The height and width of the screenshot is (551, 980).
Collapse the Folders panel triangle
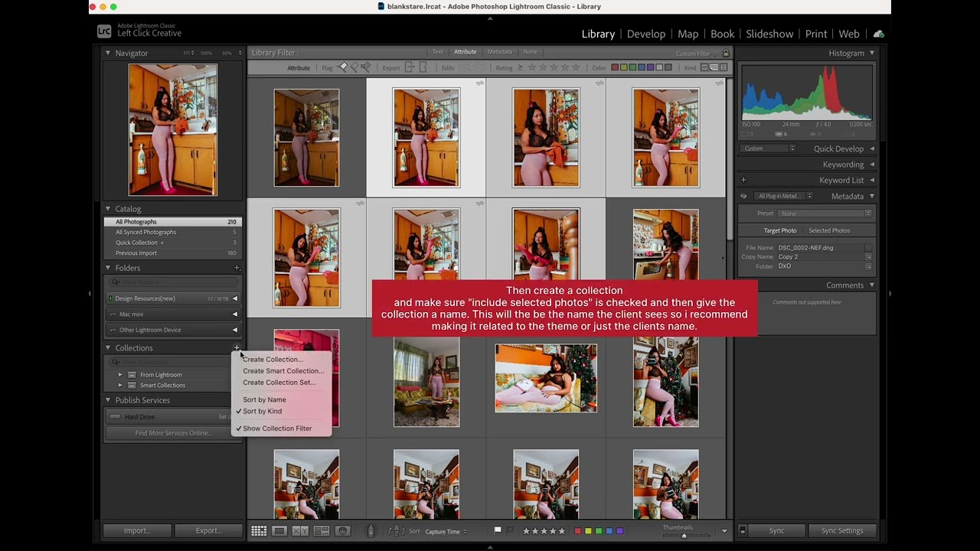coord(108,268)
